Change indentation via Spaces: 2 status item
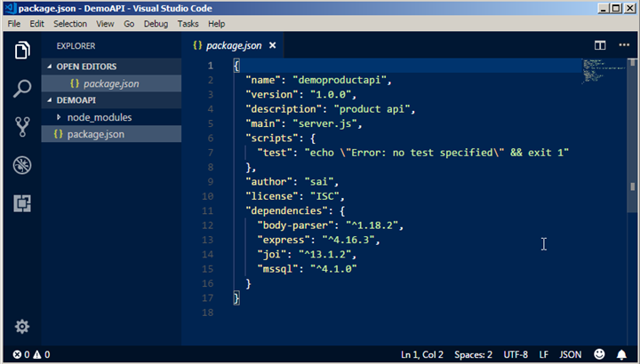Viewport: 640px width, 364px height. 473,354
